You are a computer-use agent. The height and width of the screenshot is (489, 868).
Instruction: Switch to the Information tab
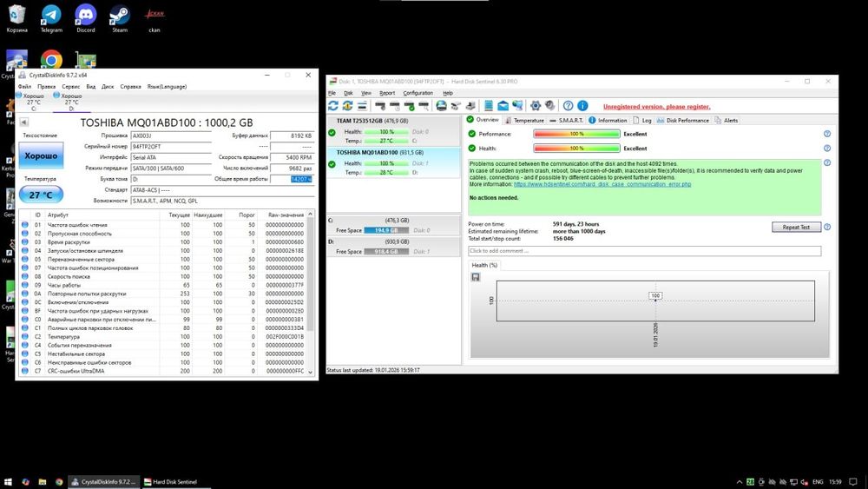(608, 120)
